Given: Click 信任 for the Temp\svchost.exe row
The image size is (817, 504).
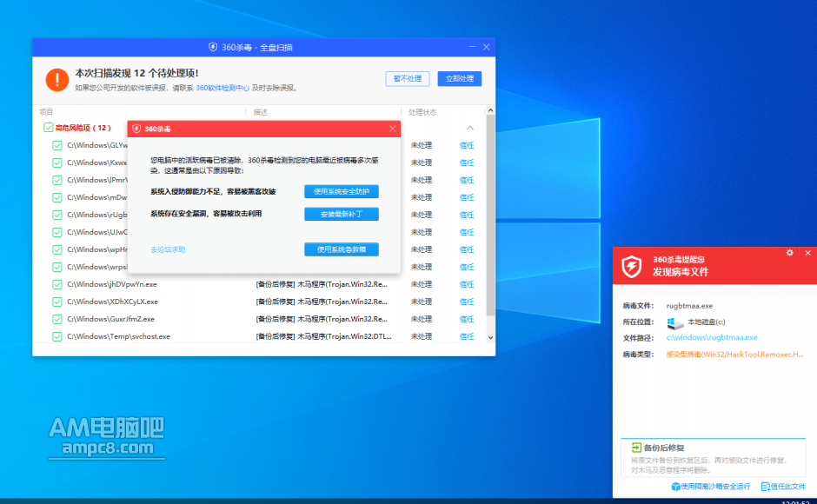Looking at the screenshot, I should coord(467,336).
